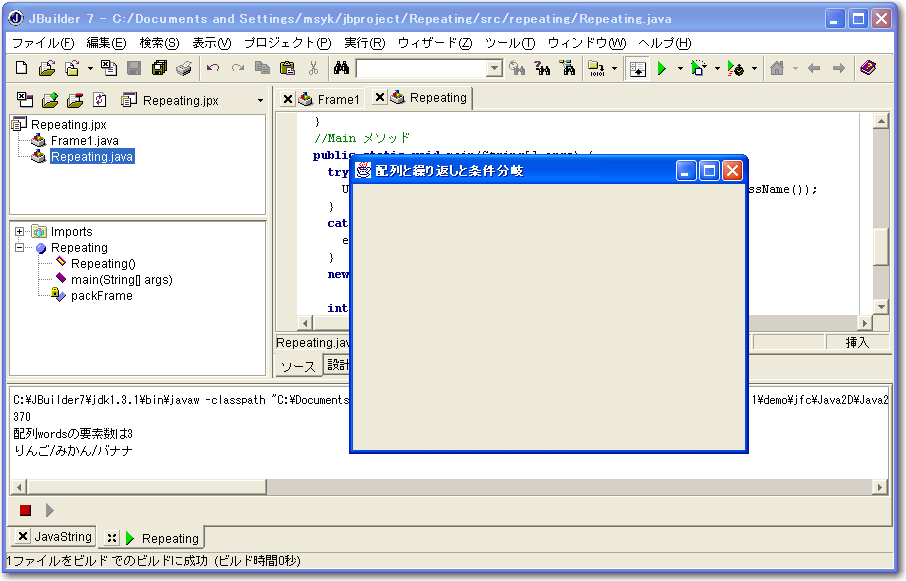Select Frame1.java in project tree
906x581 pixels.
(x=84, y=141)
